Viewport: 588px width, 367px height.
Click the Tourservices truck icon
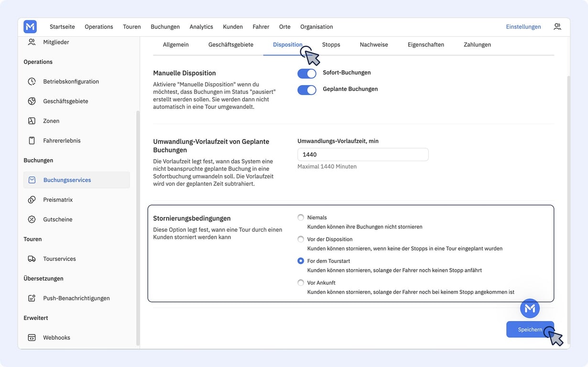[32, 259]
